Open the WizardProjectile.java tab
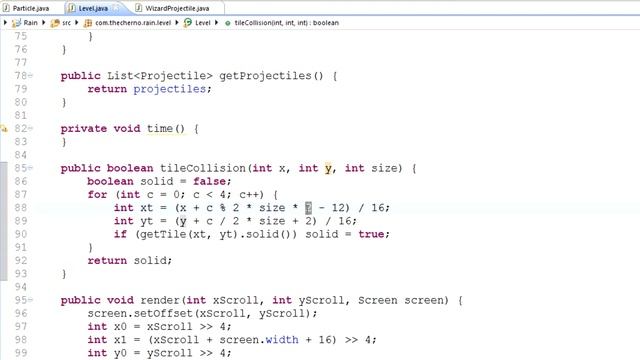The width and height of the screenshot is (640, 360). coord(177,8)
